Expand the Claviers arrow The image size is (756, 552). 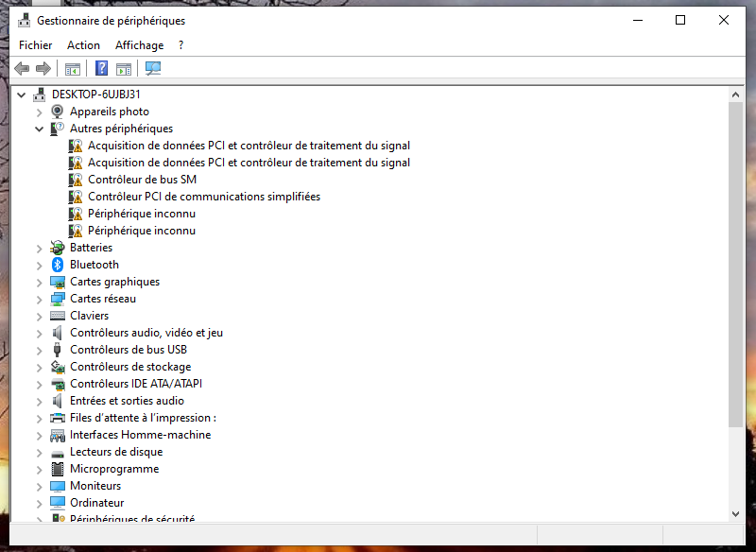[x=40, y=317]
